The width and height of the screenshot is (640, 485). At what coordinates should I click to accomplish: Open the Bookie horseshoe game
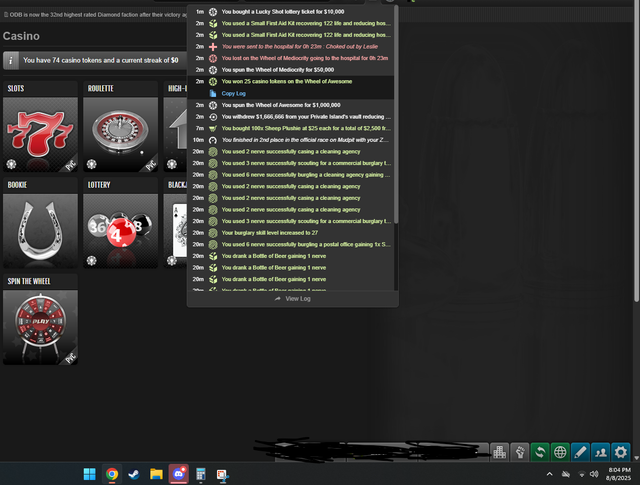point(40,223)
